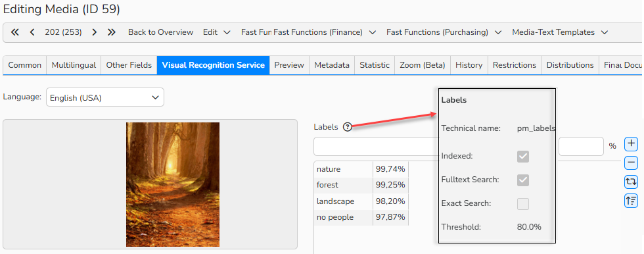Expand Fast Functions (Finance) menu
Image resolution: width=644 pixels, height=254 pixels.
coord(325,32)
